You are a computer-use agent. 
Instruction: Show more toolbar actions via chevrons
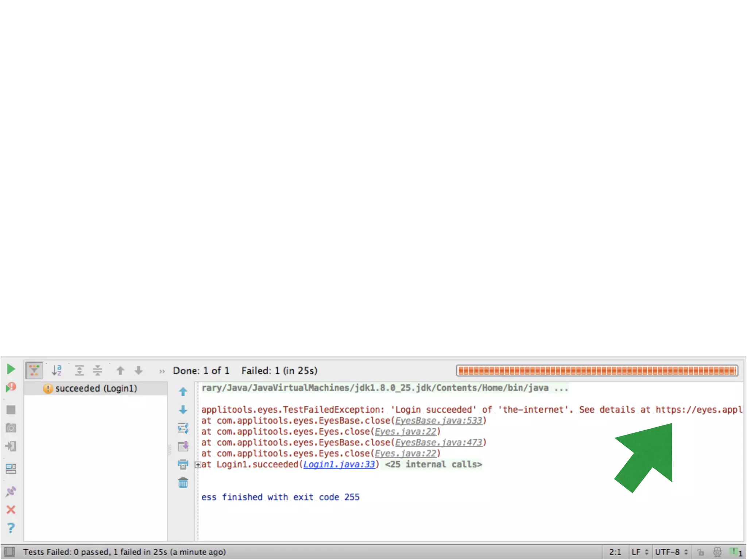[x=162, y=371]
